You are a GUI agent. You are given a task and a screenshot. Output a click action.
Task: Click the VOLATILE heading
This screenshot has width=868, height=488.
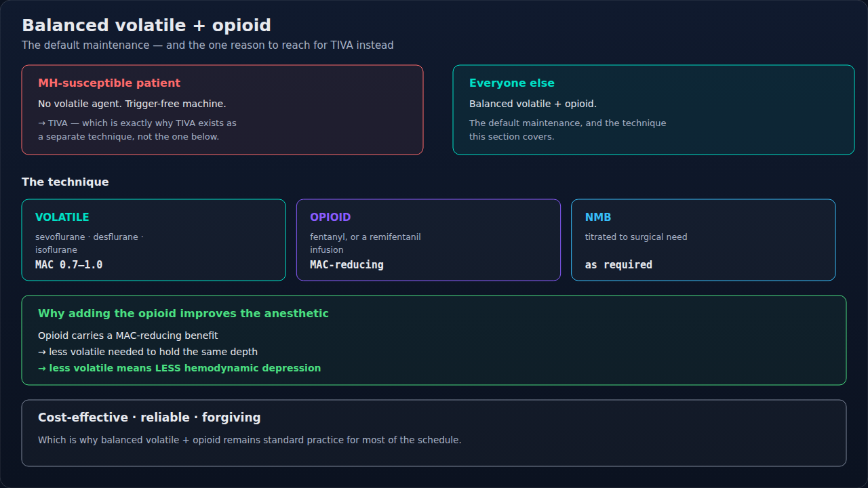click(x=62, y=218)
